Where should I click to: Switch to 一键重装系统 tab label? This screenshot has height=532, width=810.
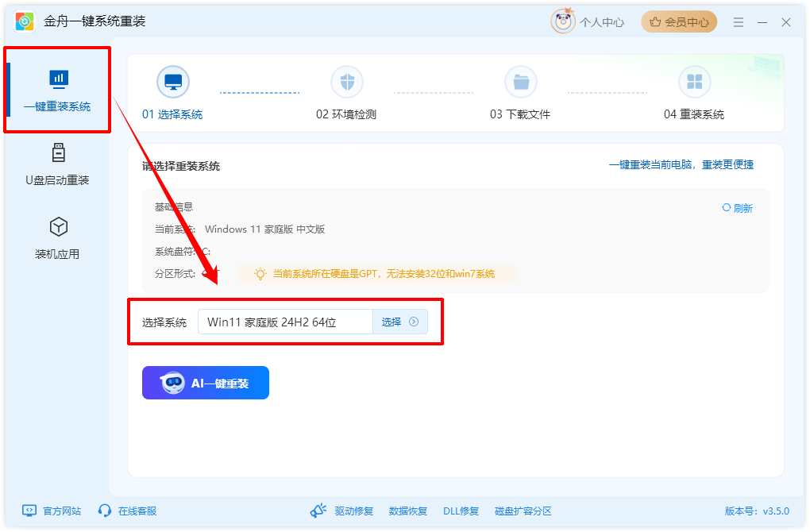click(x=57, y=106)
